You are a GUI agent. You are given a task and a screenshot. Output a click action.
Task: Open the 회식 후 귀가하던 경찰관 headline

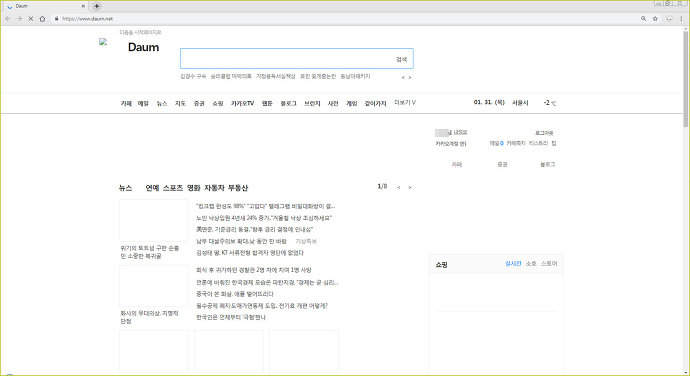[254, 270]
